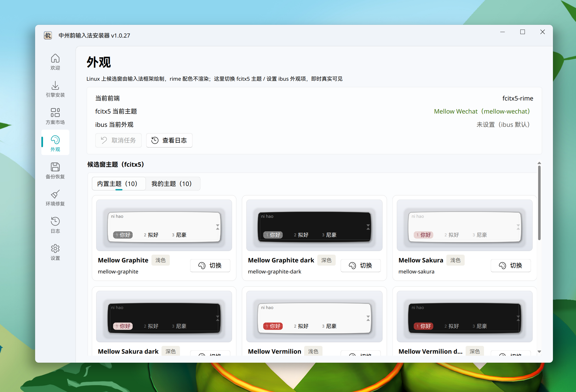576x392 pixels.
Task: Open 环境修复 broom icon
Action: coord(55,194)
